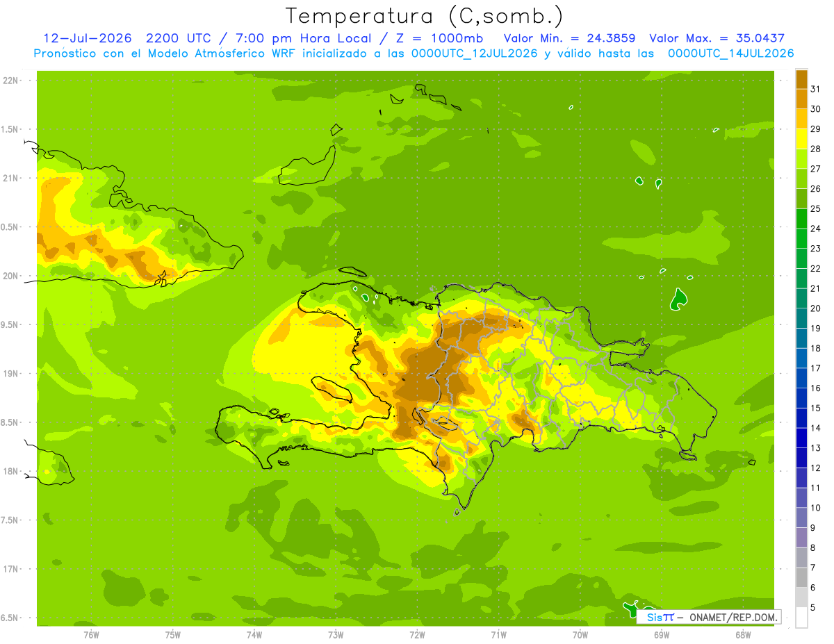The height and width of the screenshot is (644, 834).
Task: Pick the grey swatch between legend 7 and 8
Action: [x=801, y=558]
